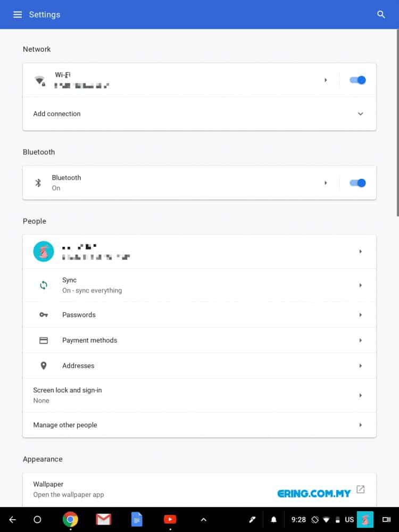Click the back arrow on shelf
Viewport: 399px width, 532px height.
point(13,519)
